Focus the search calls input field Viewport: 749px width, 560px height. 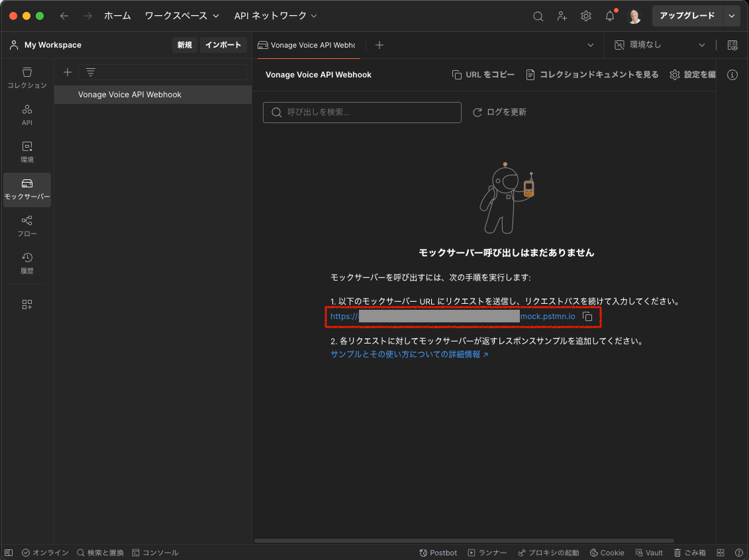click(362, 112)
